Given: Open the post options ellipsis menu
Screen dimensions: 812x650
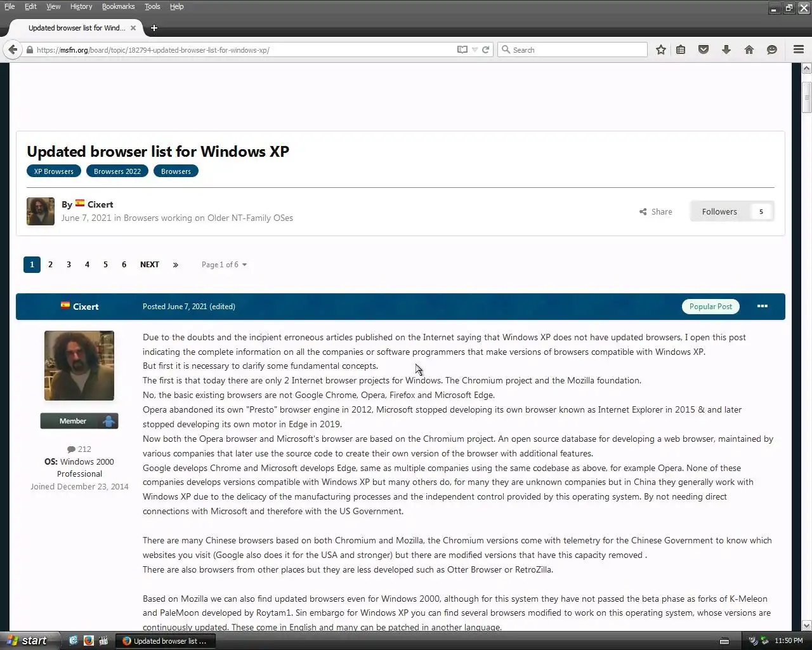Looking at the screenshot, I should coord(763,307).
